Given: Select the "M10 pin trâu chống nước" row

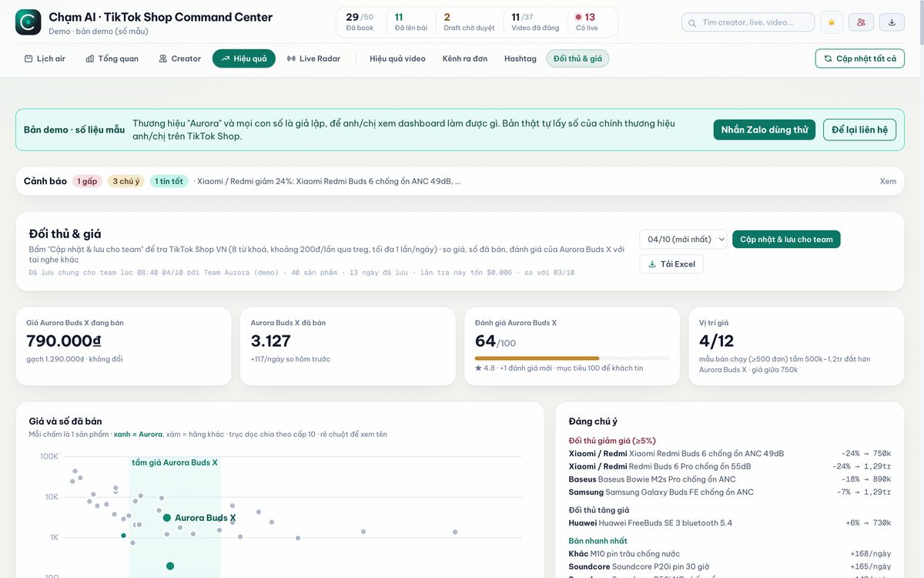Looking at the screenshot, I should [730, 553].
